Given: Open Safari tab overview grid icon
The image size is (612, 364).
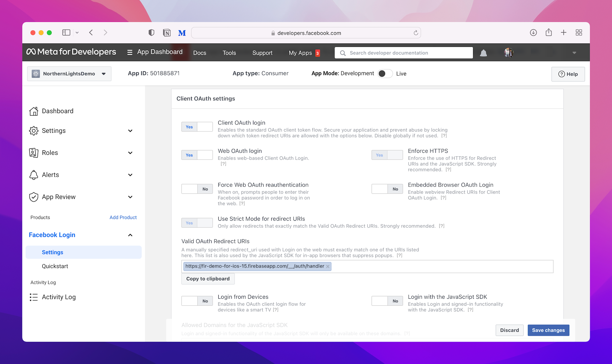Looking at the screenshot, I should click(x=579, y=32).
